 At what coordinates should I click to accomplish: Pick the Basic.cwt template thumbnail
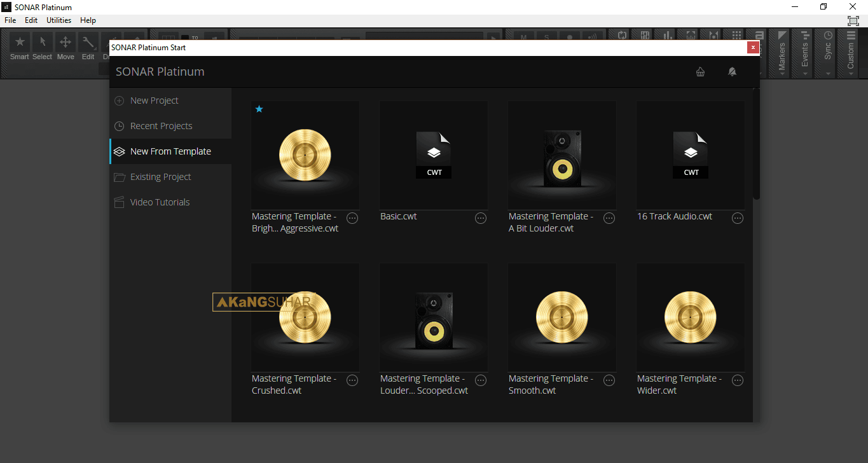pos(434,155)
